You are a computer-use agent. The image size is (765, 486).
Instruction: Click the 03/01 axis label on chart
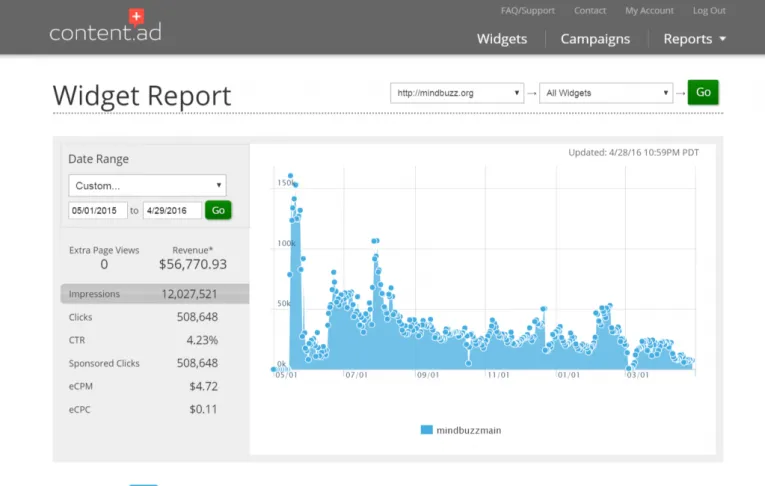(x=638, y=375)
